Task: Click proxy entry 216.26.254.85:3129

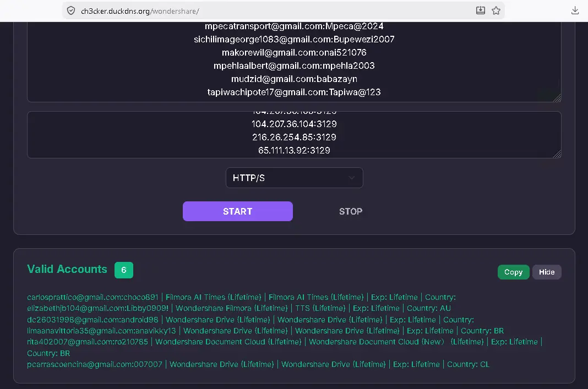Action: [x=294, y=137]
